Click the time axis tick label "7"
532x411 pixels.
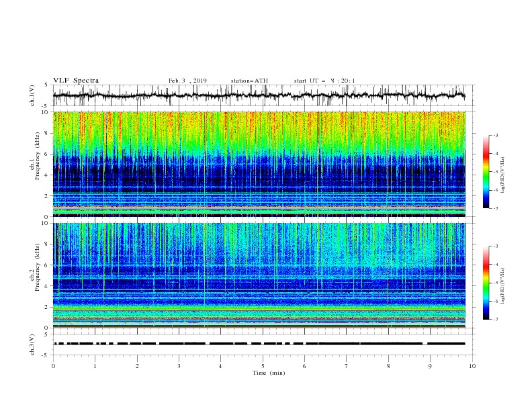(347, 366)
